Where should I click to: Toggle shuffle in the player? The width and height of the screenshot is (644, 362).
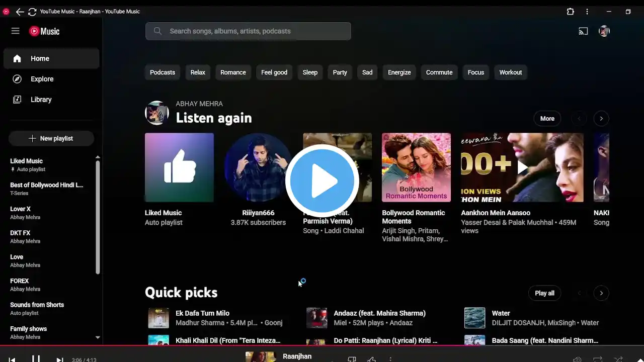coord(618,359)
